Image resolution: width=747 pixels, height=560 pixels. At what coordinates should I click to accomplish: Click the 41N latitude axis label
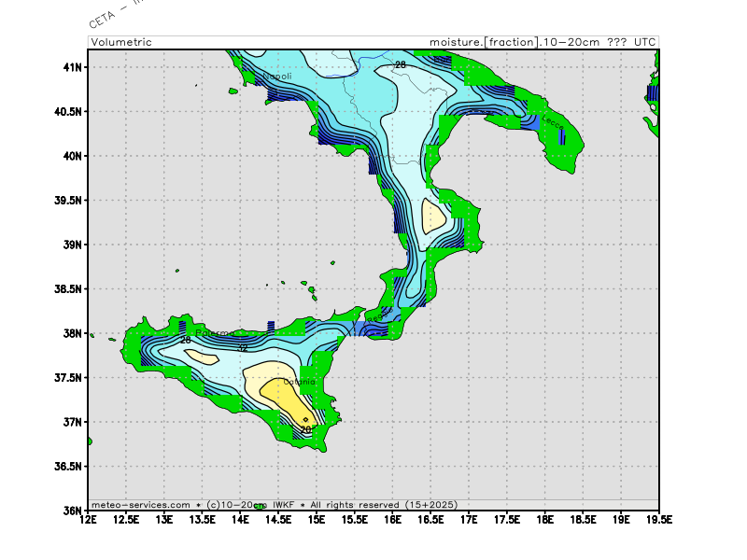coord(73,67)
